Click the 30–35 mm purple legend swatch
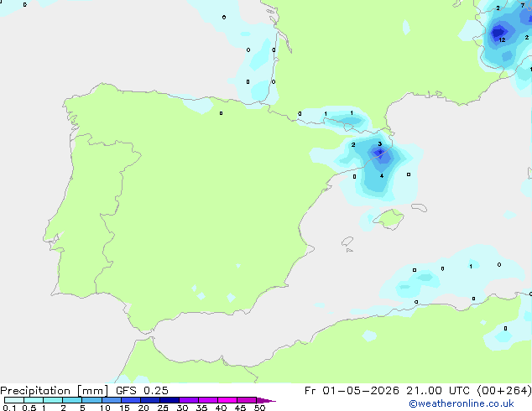This screenshot has width=532, height=411. pyautogui.click(x=189, y=400)
